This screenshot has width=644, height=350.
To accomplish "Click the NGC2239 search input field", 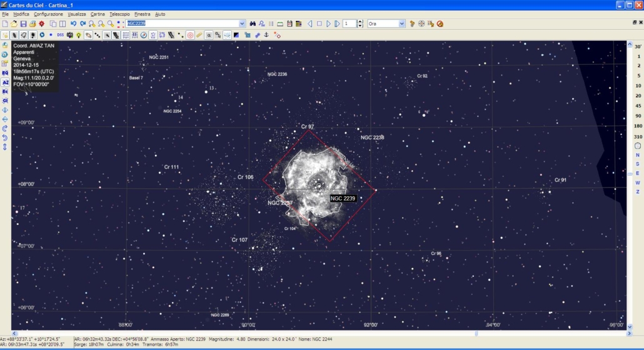I will click(x=183, y=24).
